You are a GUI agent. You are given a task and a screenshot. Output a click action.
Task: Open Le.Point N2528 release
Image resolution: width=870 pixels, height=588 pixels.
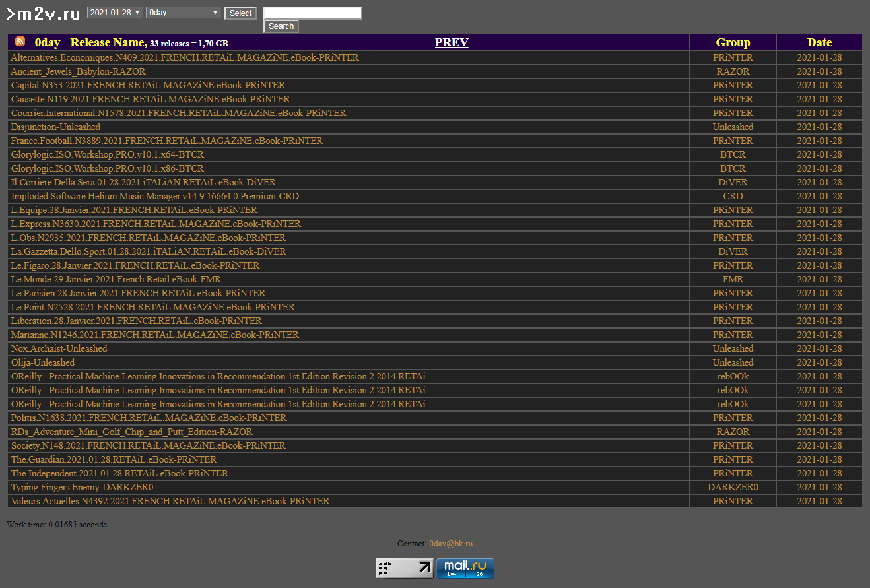pyautogui.click(x=153, y=307)
